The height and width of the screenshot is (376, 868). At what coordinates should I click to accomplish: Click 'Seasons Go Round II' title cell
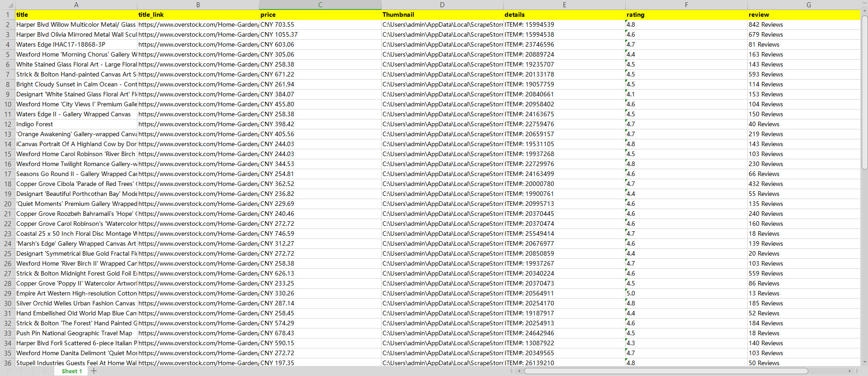(76, 174)
